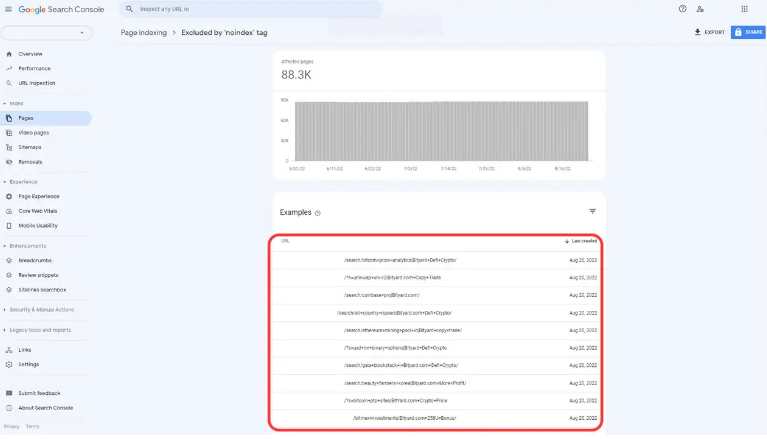Screen dimensions: 767x439
Task: Click the Google Search Console logo
Action: coord(61,9)
